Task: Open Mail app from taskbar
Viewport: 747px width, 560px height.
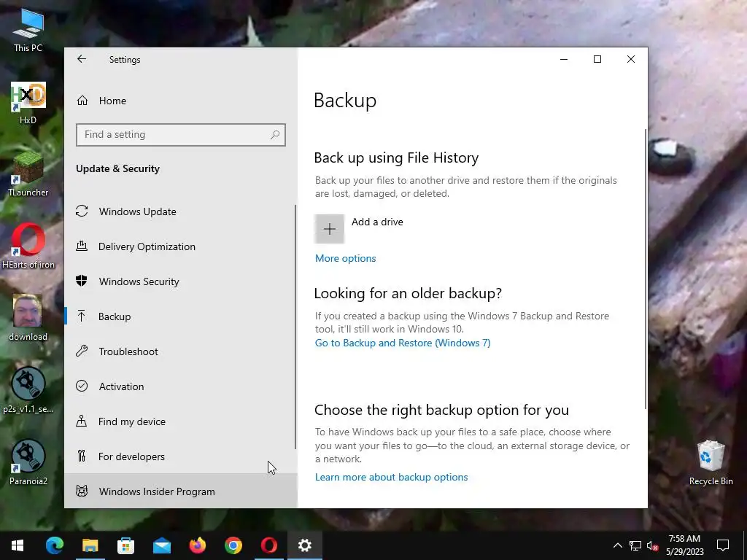Action: (161, 545)
